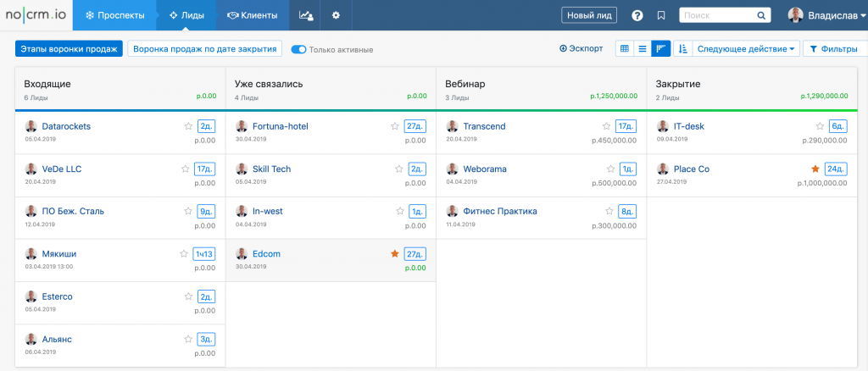Click the 03.04.2019 13:00 date on Мякиши
Screen dimensions: 868x371
tap(48, 267)
